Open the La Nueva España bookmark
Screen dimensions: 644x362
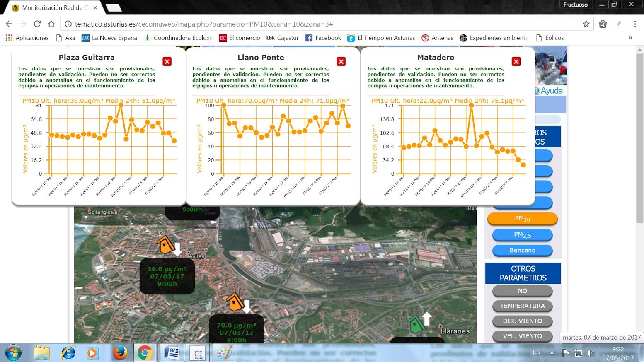(109, 38)
